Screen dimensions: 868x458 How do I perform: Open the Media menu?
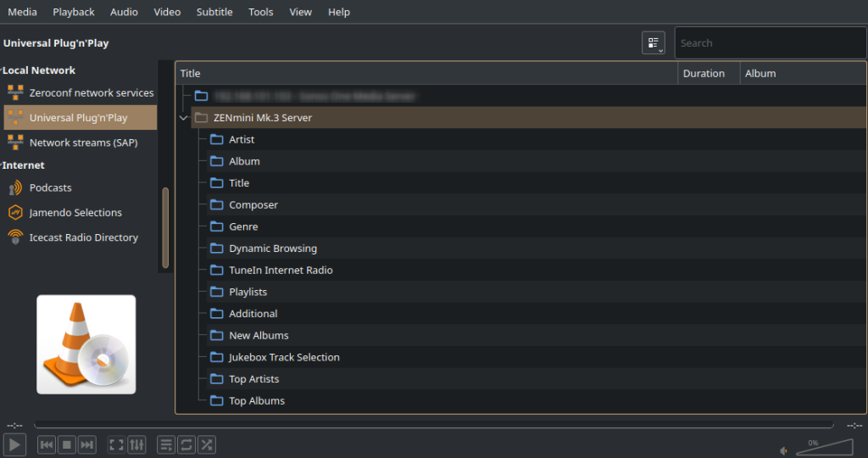pyautogui.click(x=22, y=12)
